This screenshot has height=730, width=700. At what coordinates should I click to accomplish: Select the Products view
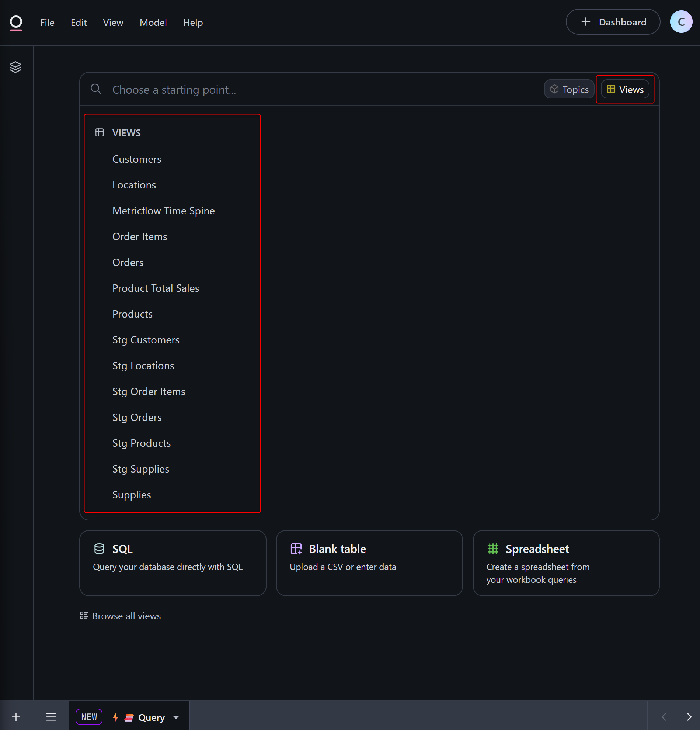point(132,314)
